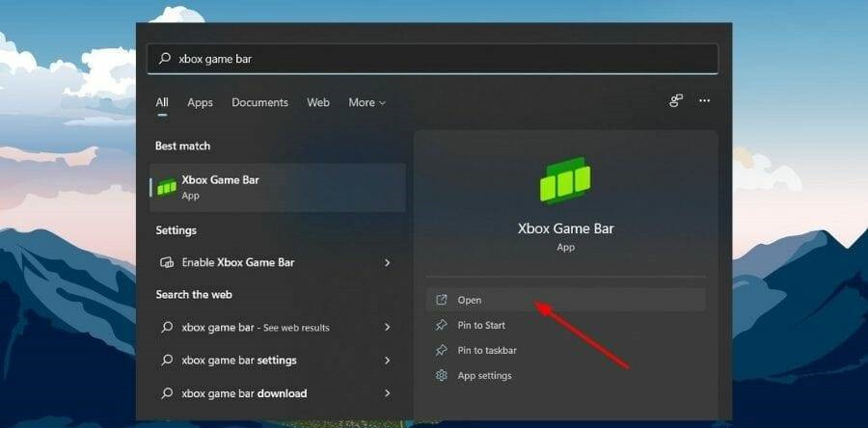This screenshot has height=428, width=868.
Task: Expand Enable Xbox Game Bar chevron
Action: 388,262
